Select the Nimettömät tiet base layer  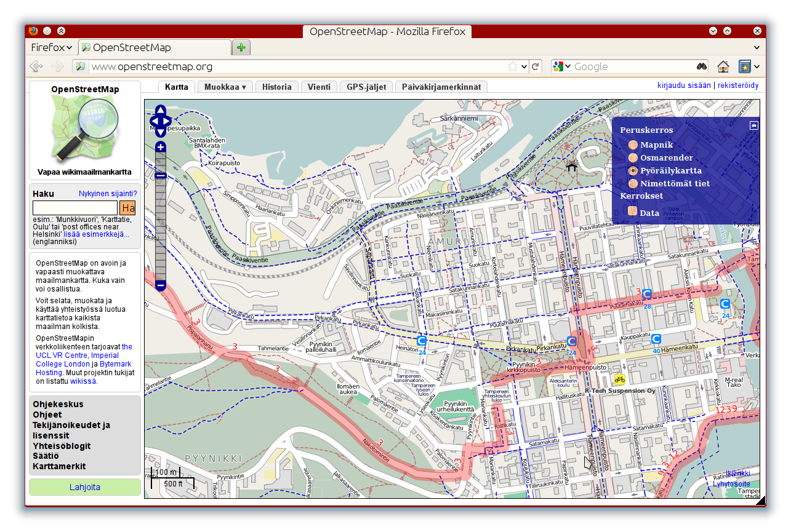click(x=633, y=184)
